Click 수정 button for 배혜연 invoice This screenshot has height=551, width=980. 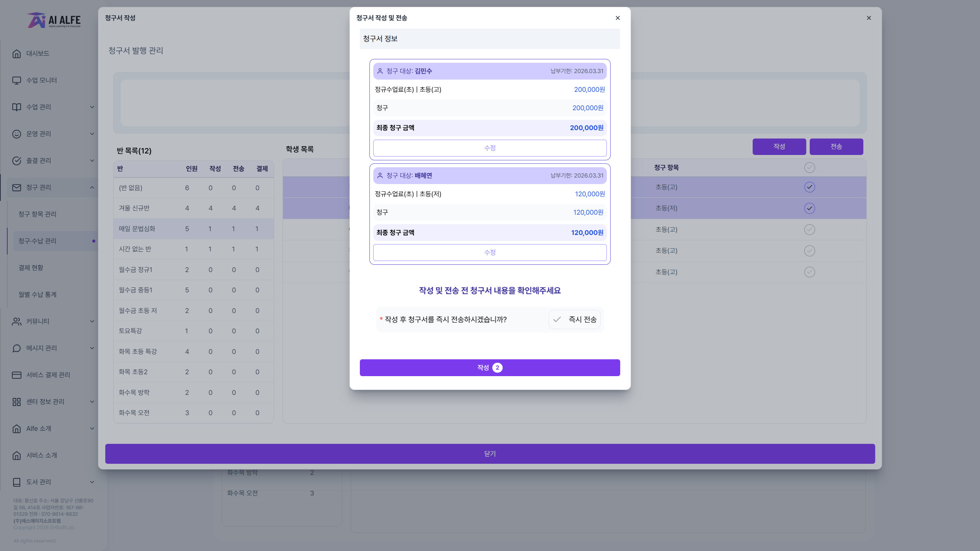490,253
